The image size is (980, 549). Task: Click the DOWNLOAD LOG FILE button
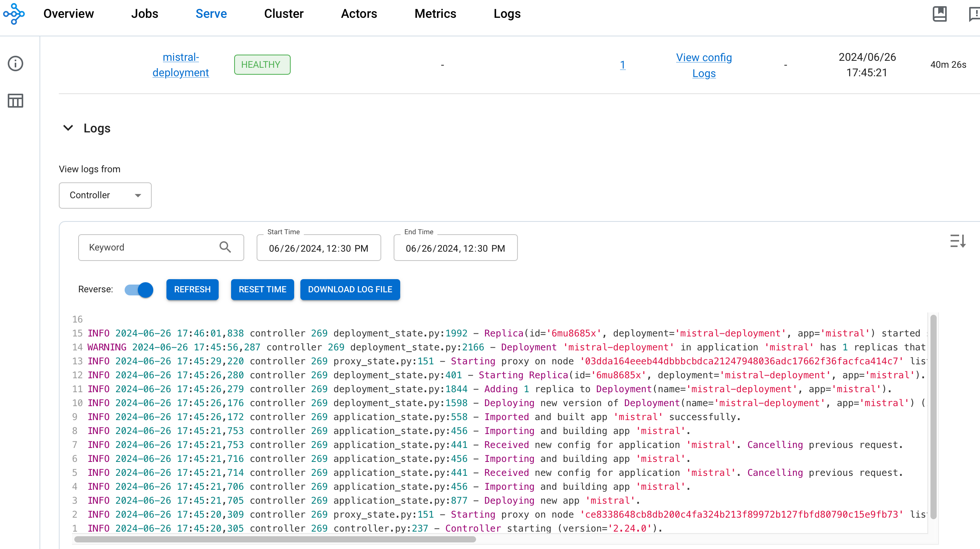(x=351, y=290)
